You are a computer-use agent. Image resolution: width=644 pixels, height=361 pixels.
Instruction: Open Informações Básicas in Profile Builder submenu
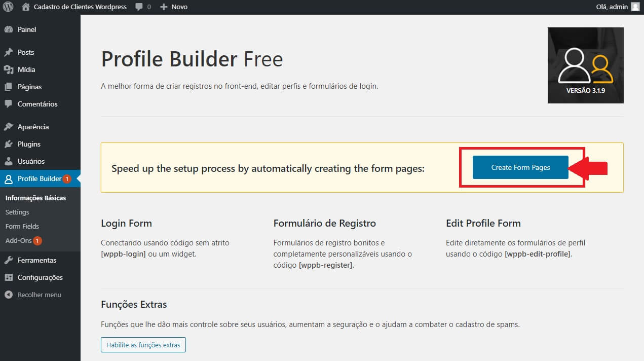(35, 198)
